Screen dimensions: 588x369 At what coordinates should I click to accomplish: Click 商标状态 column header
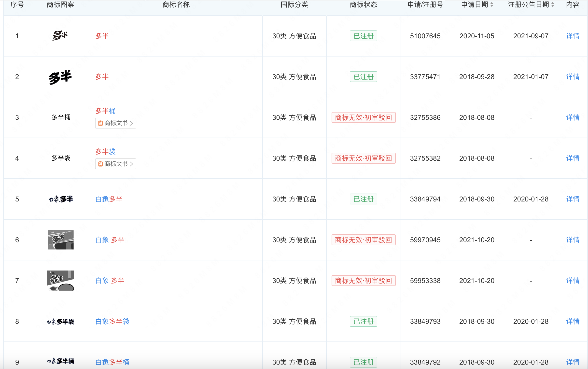point(363,5)
